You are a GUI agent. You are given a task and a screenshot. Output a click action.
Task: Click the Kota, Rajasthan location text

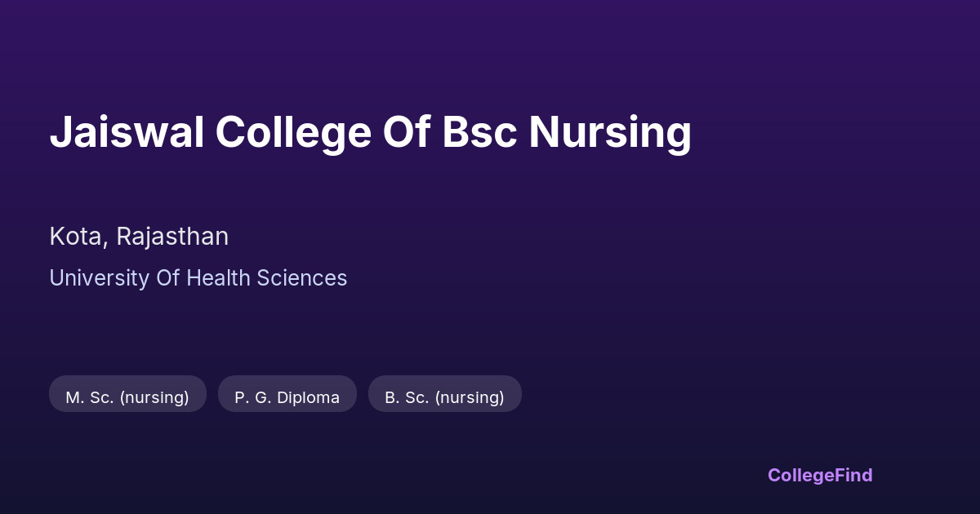(139, 237)
